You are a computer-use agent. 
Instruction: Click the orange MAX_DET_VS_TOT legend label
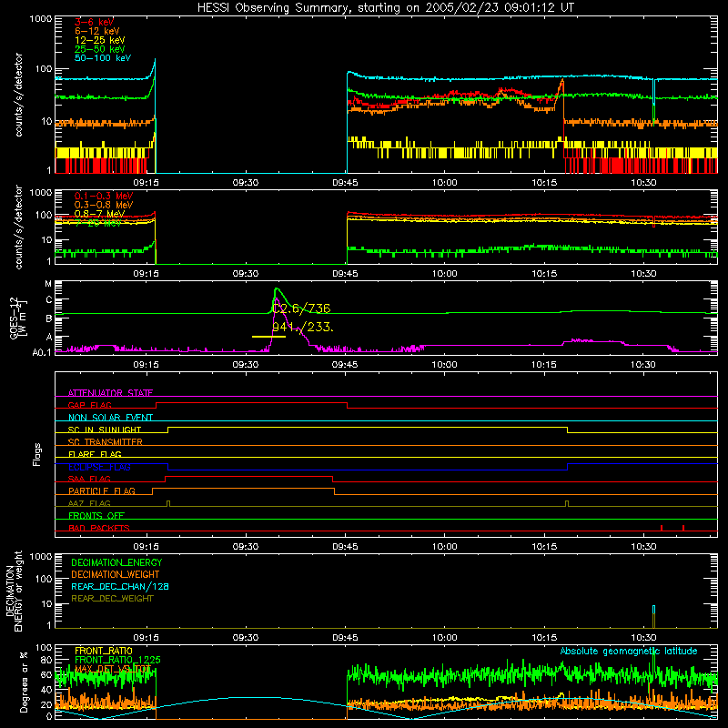click(113, 669)
